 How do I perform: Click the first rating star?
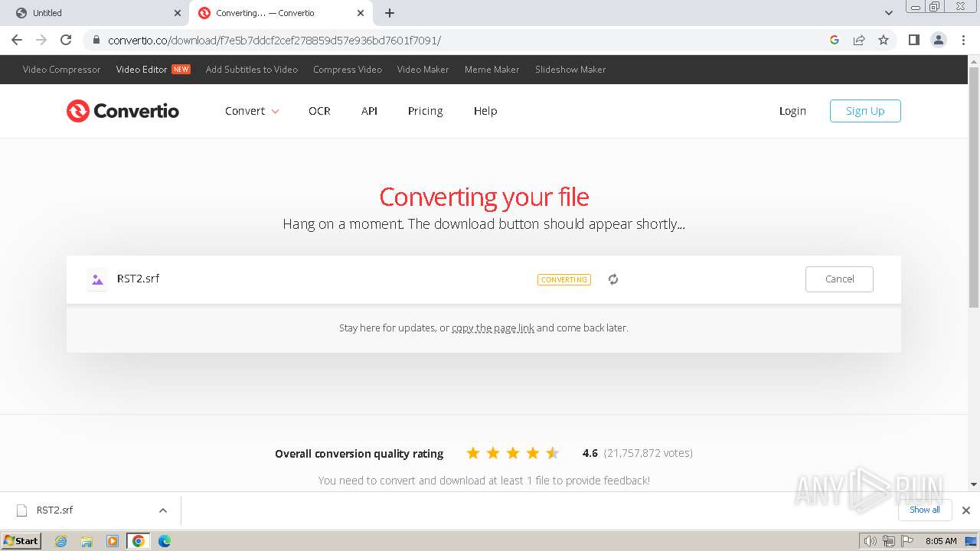(473, 453)
